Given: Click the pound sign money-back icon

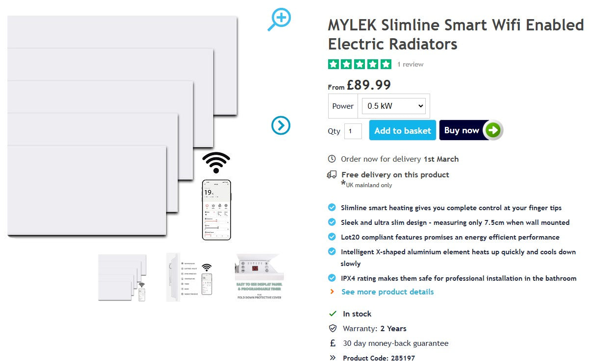Looking at the screenshot, I should click(x=333, y=343).
